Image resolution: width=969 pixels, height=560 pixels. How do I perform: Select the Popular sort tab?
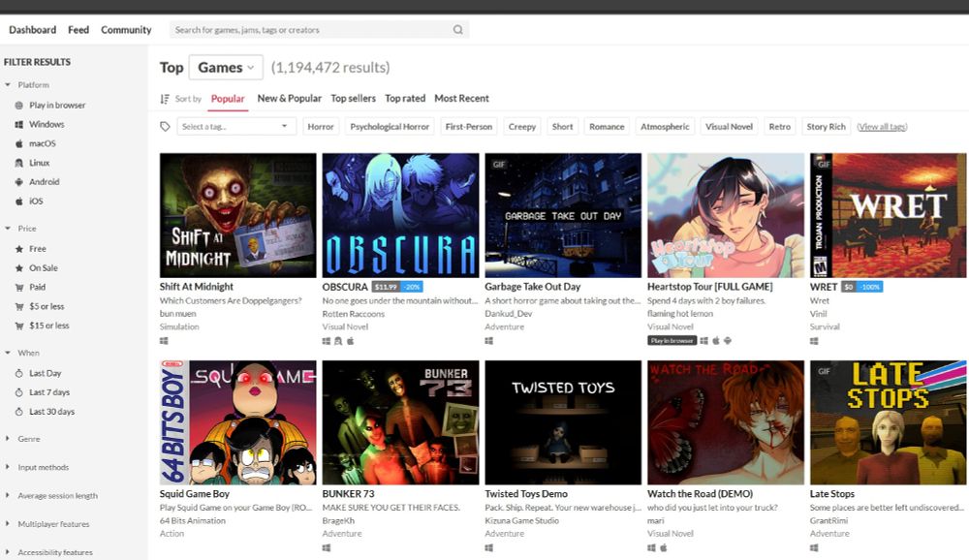click(x=228, y=99)
